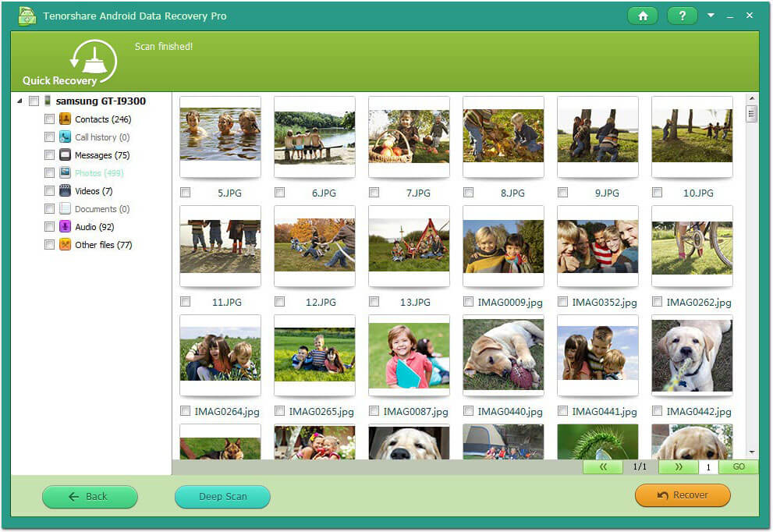Open the Help question mark button
The width and height of the screenshot is (773, 532).
[x=682, y=16]
